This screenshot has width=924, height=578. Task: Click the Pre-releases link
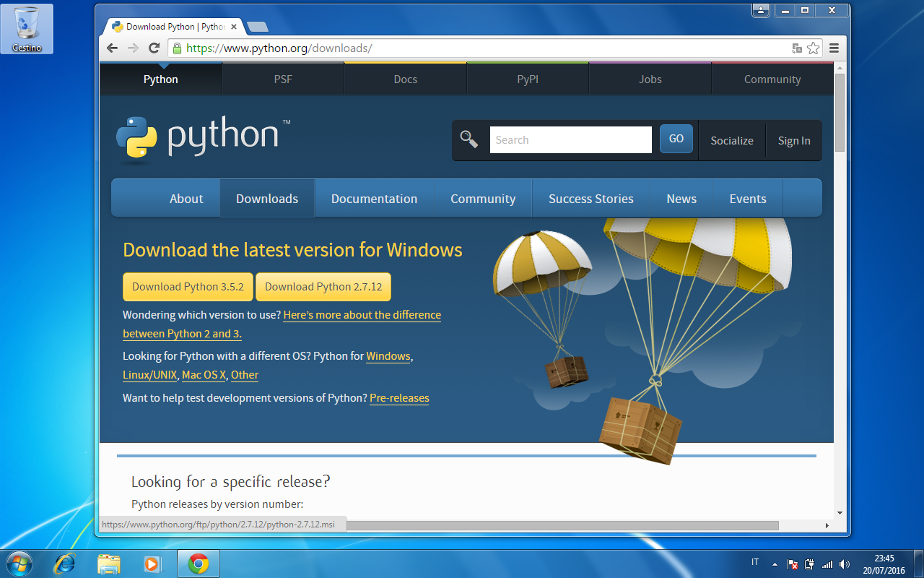(x=399, y=398)
